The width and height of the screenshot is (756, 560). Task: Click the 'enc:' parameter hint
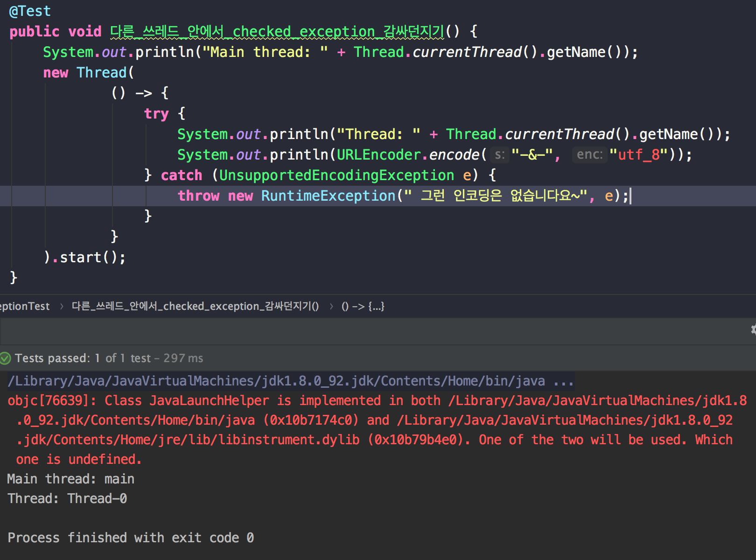[x=589, y=154]
